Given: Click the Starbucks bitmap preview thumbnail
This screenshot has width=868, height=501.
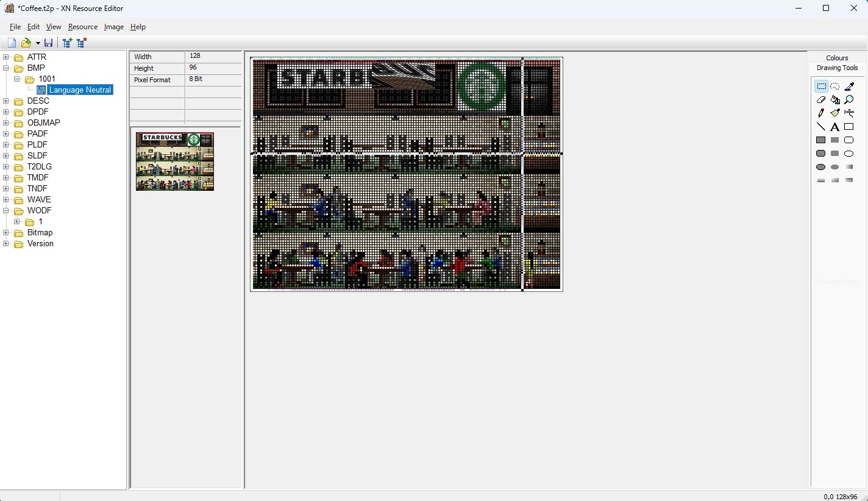Looking at the screenshot, I should click(175, 162).
